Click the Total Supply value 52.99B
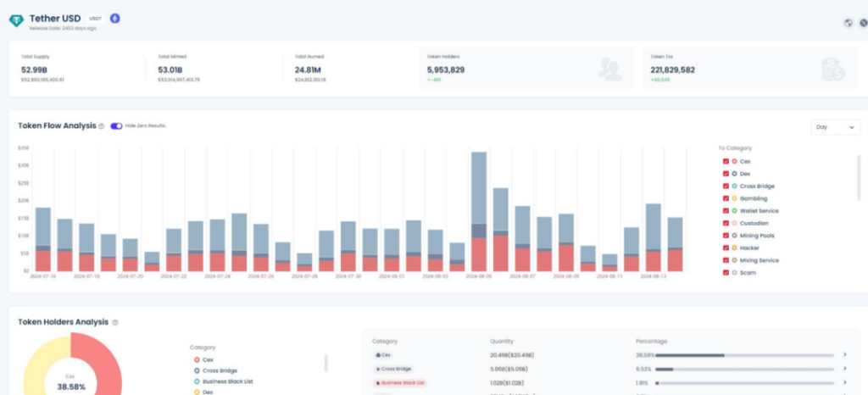Viewport: 868px width, 395px height. tap(33, 70)
